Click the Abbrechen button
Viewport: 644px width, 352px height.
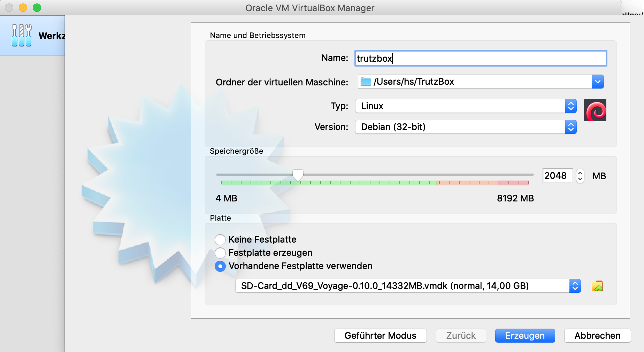click(597, 336)
